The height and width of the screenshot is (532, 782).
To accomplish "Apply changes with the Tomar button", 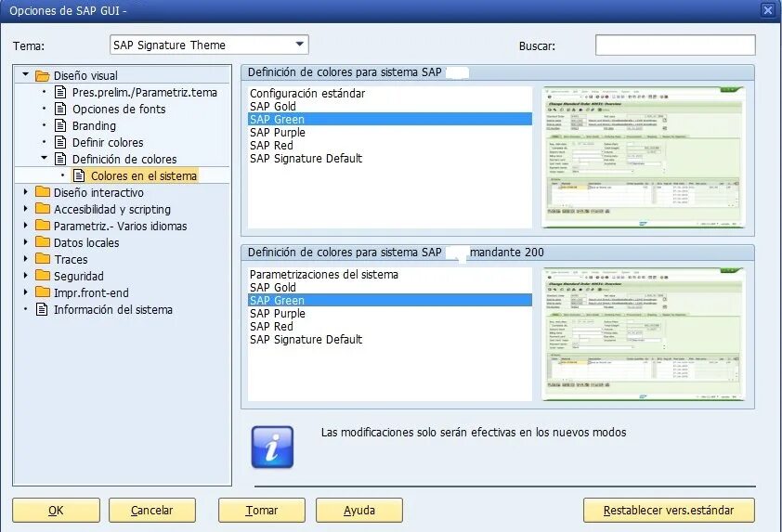I will click(261, 510).
